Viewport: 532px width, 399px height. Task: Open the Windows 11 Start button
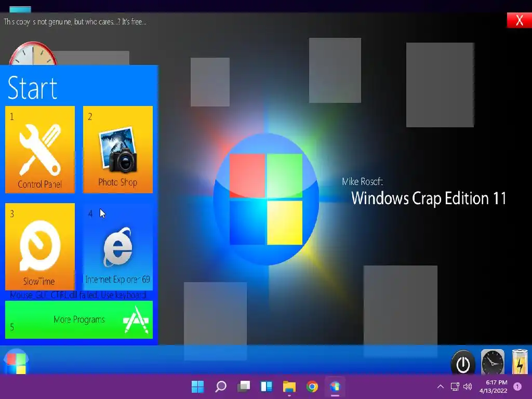coord(197,387)
